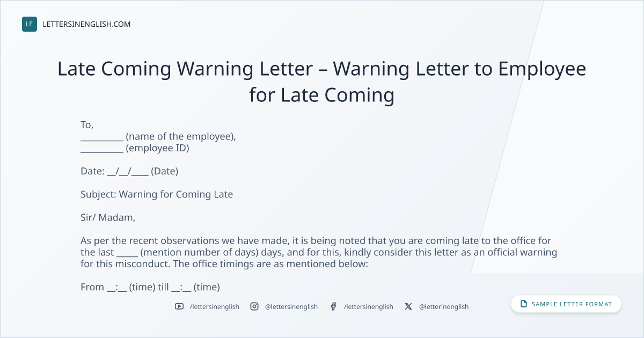
Task: Click the Date blank field
Action: coord(128,172)
